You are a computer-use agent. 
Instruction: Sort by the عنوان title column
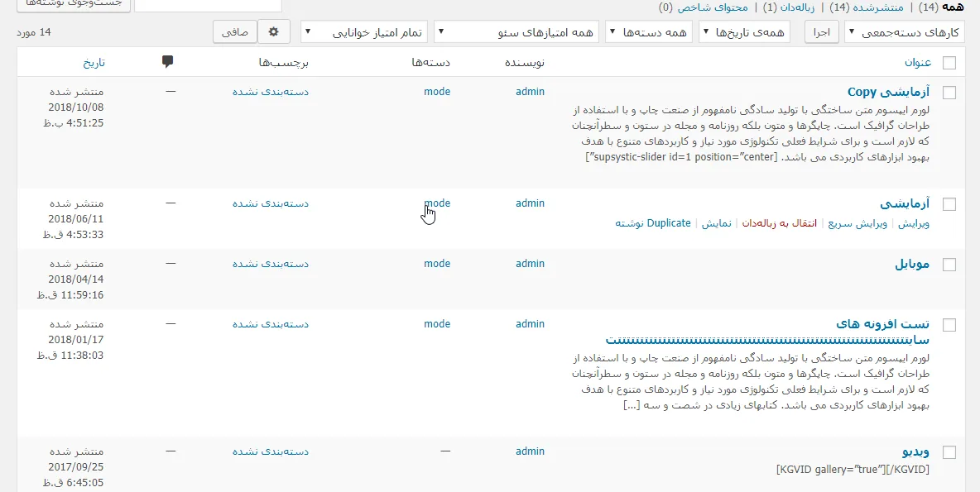(x=918, y=63)
